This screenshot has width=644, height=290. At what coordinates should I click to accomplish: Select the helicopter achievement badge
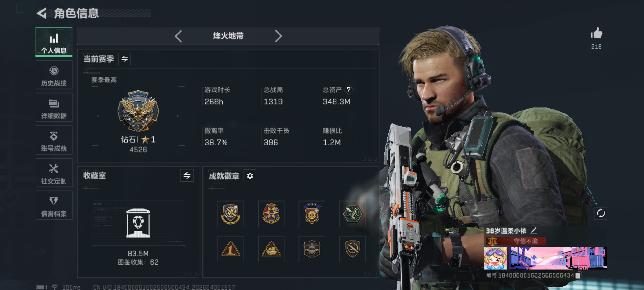pos(312,249)
